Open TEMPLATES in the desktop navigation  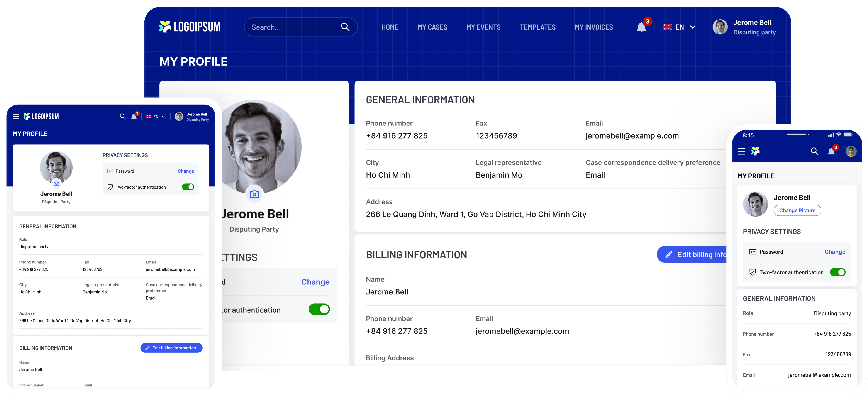pos(538,27)
